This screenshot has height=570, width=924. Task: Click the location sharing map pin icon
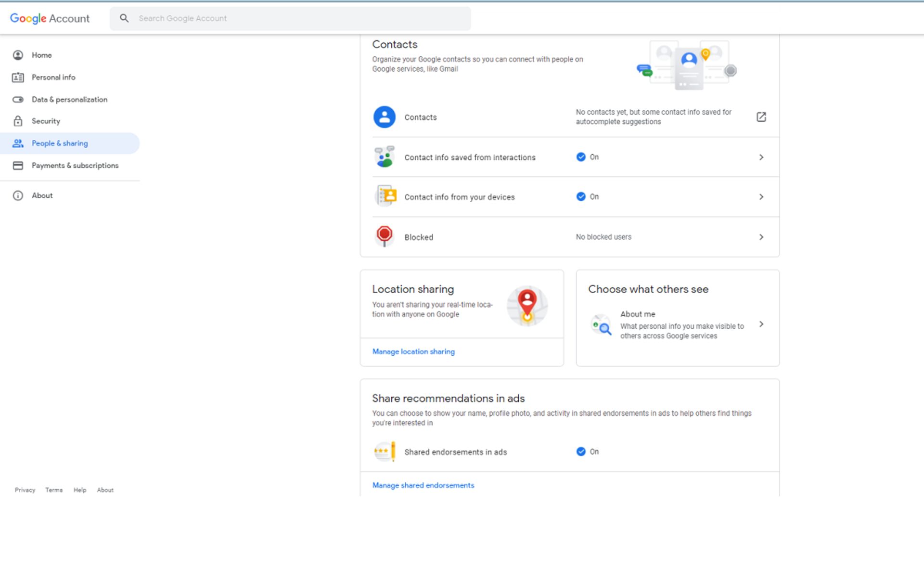527,306
